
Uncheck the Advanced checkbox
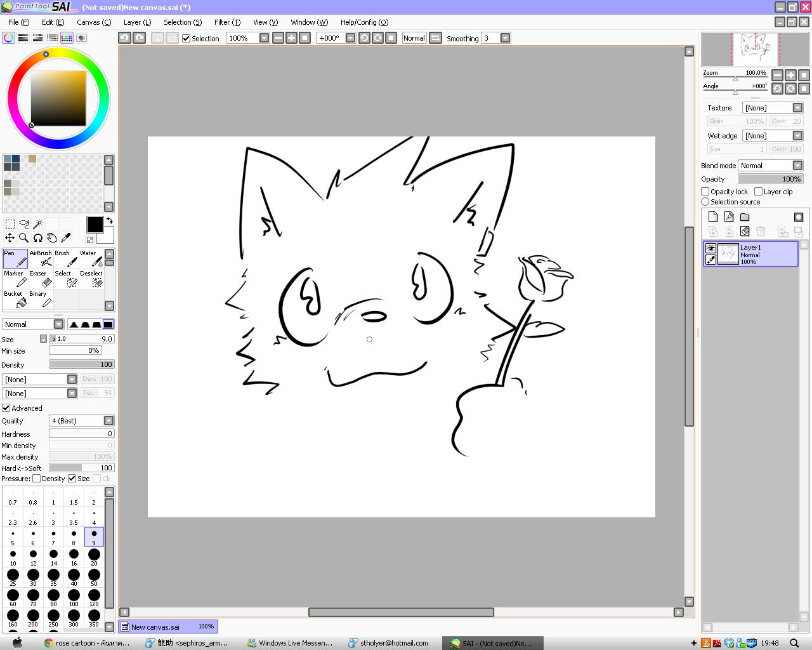(6, 408)
